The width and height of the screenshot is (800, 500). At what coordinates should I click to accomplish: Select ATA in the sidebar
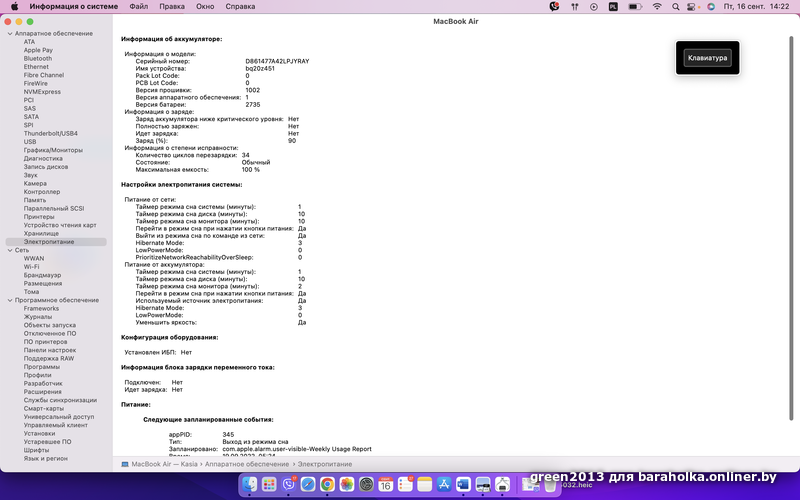point(30,42)
